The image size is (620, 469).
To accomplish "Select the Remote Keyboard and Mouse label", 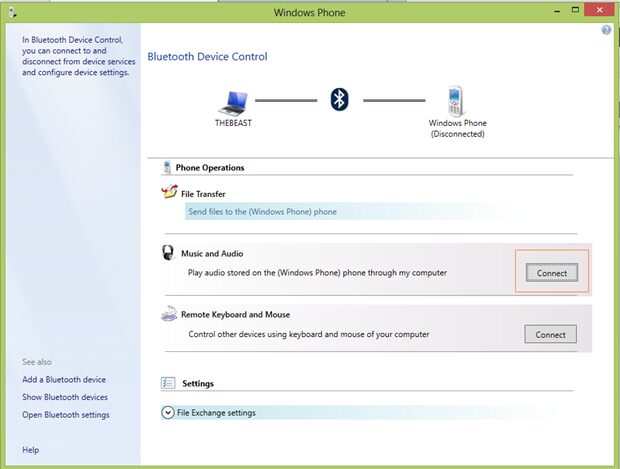I will [235, 314].
